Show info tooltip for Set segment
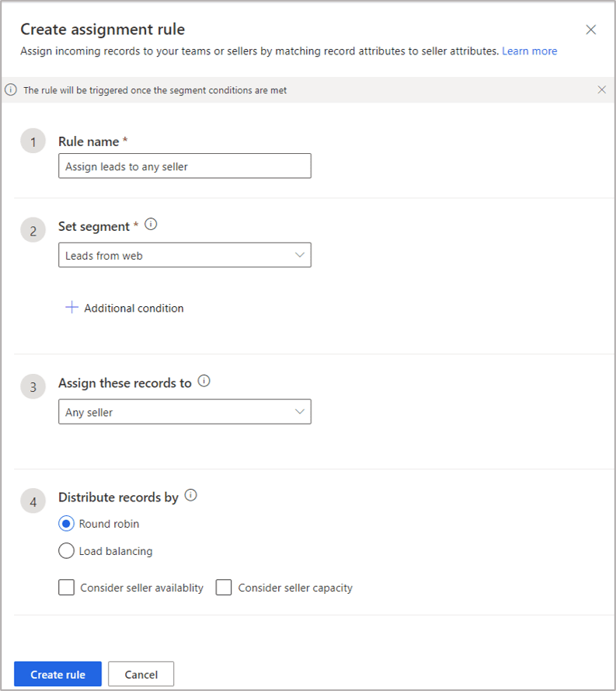The image size is (616, 691). [x=151, y=225]
